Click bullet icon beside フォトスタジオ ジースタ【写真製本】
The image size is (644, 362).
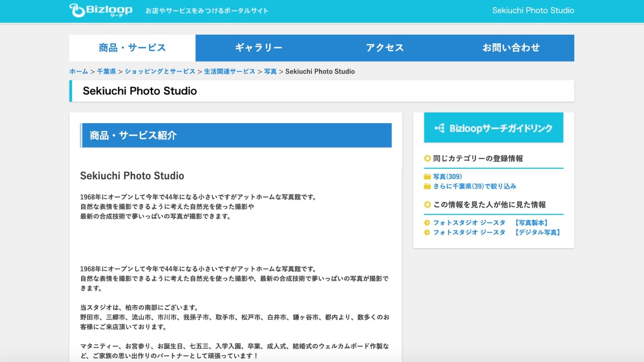point(427,223)
